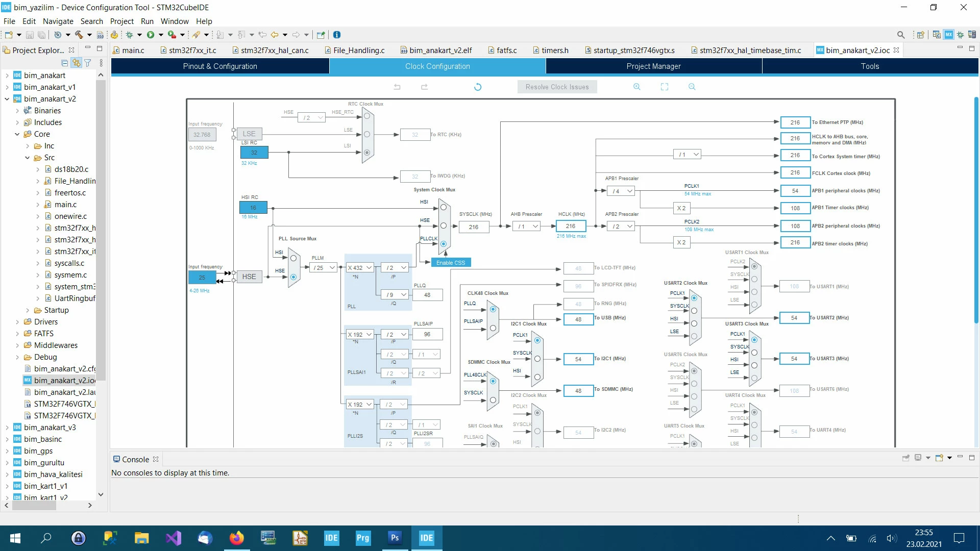
Task: Open the PLLQ /9 divider dropdown
Action: tap(396, 295)
